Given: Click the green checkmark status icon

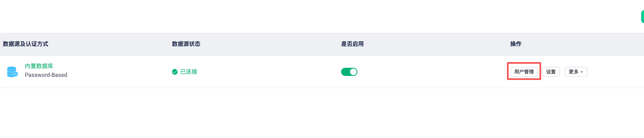Looking at the screenshot, I should tap(175, 72).
